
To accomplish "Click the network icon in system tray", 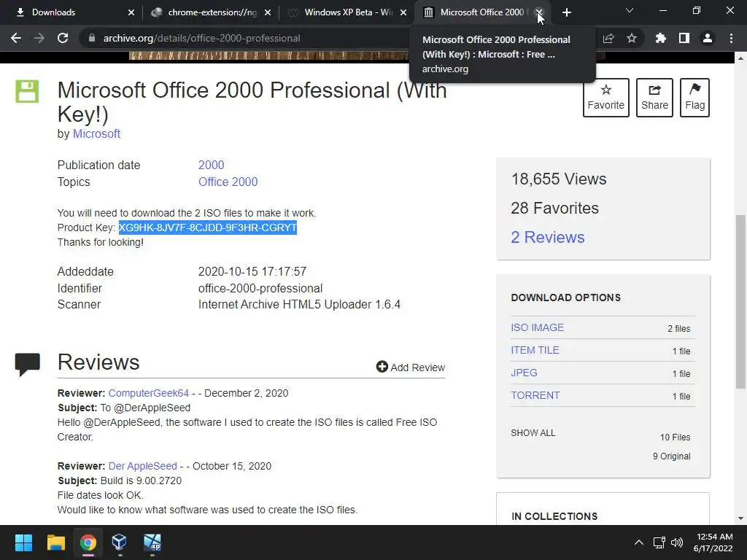I will pyautogui.click(x=659, y=542).
